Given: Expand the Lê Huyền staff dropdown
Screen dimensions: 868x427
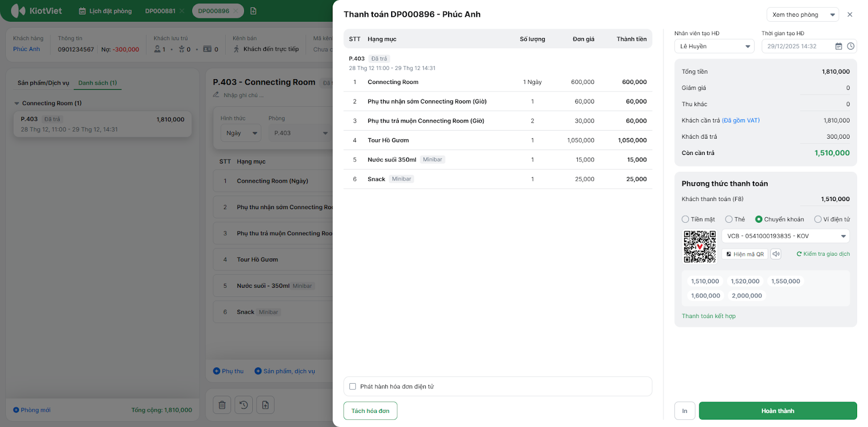Looking at the screenshot, I should 713,47.
